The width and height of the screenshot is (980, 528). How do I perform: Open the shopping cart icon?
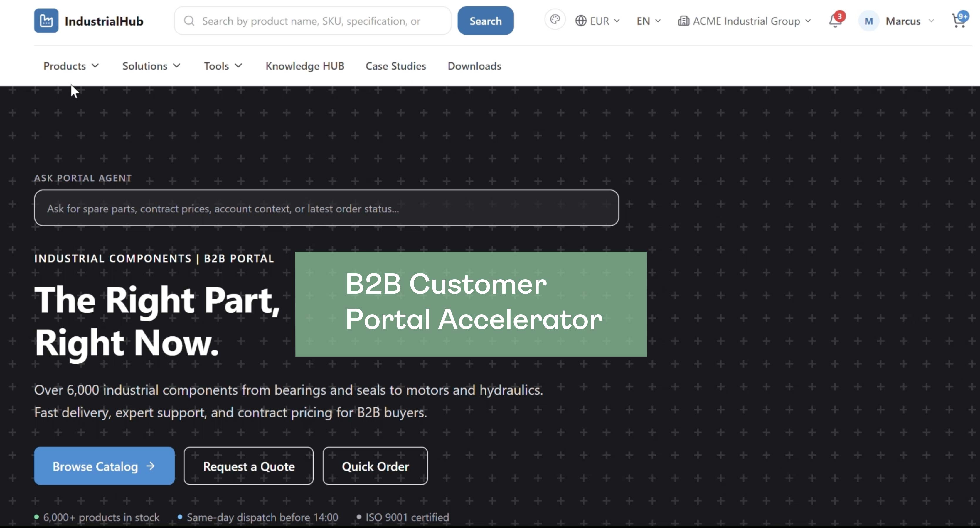[x=959, y=20]
